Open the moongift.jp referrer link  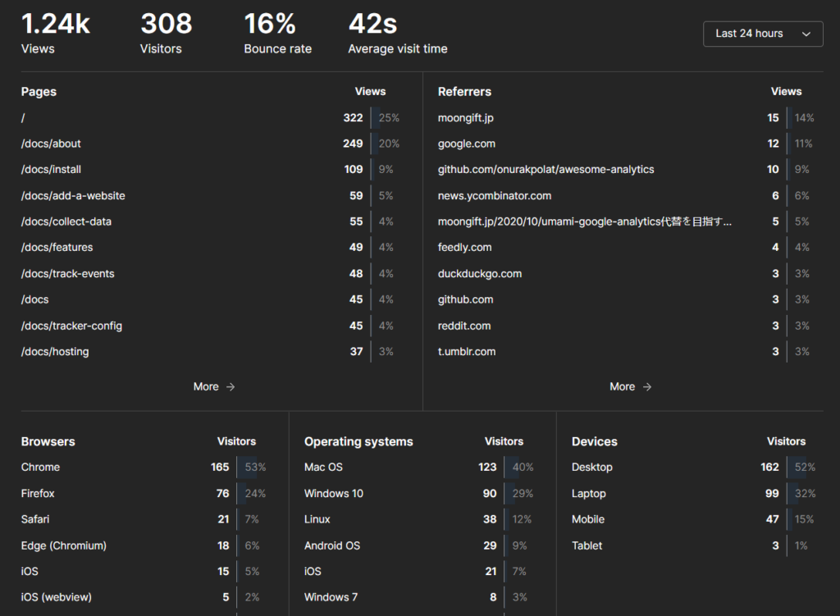465,118
